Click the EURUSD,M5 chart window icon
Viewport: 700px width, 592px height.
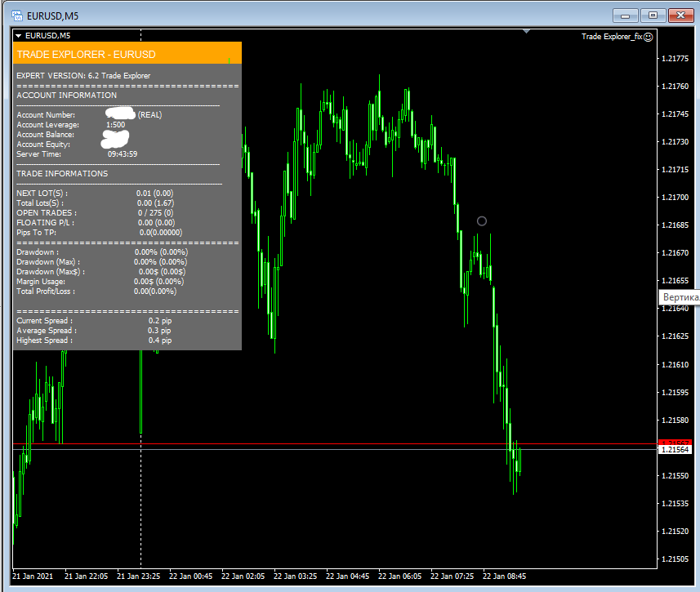(x=17, y=16)
